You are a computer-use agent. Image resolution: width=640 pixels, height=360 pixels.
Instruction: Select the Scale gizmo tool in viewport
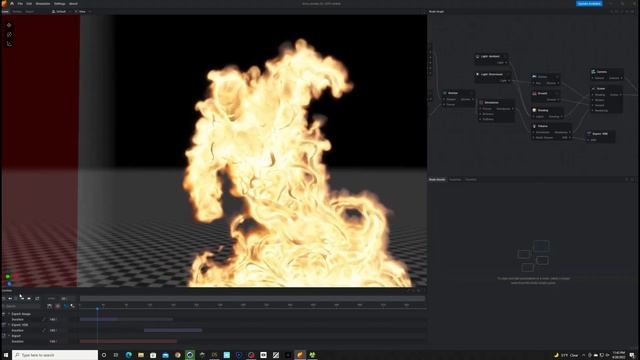[x=9, y=44]
